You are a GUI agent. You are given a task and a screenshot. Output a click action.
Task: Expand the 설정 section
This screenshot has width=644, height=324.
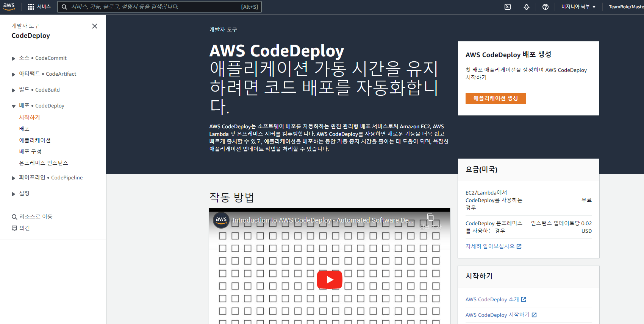pos(14,194)
